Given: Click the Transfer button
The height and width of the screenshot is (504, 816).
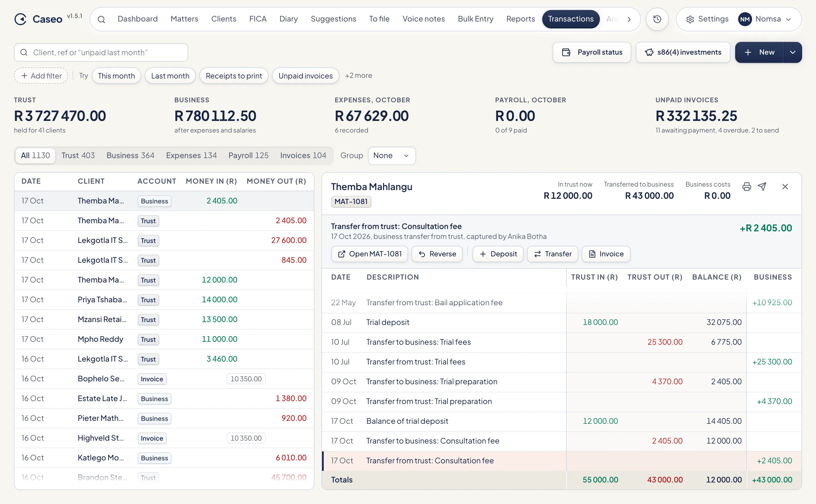Looking at the screenshot, I should tap(552, 254).
